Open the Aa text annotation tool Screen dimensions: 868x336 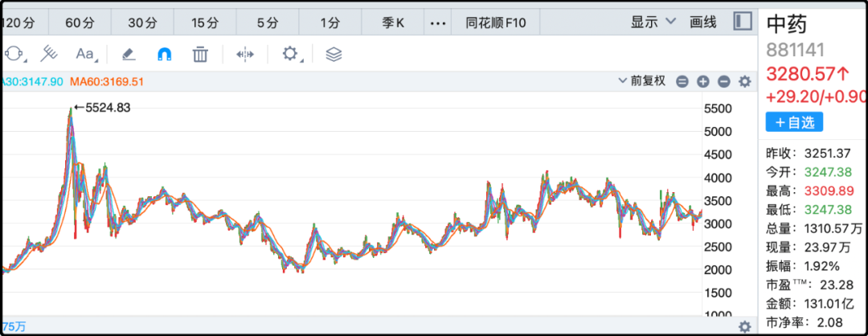(x=84, y=55)
